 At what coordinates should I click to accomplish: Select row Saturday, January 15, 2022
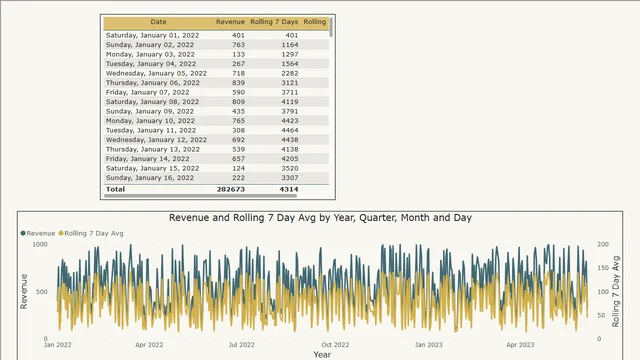click(216, 168)
